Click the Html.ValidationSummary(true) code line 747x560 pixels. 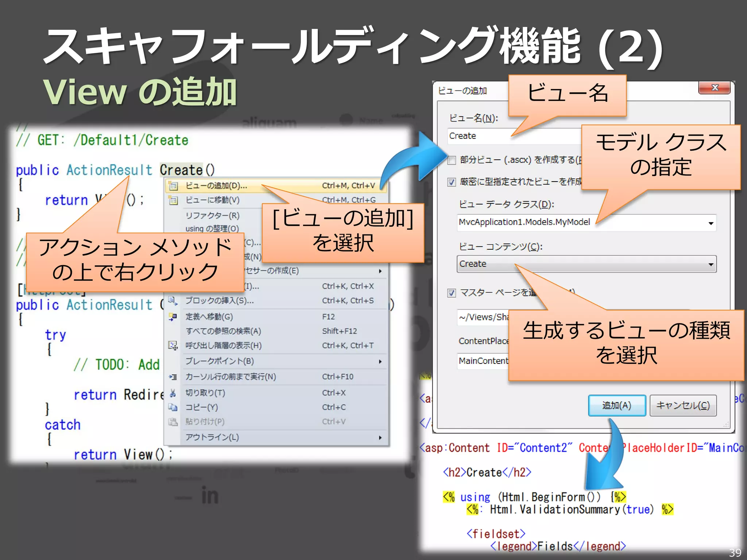(570, 509)
